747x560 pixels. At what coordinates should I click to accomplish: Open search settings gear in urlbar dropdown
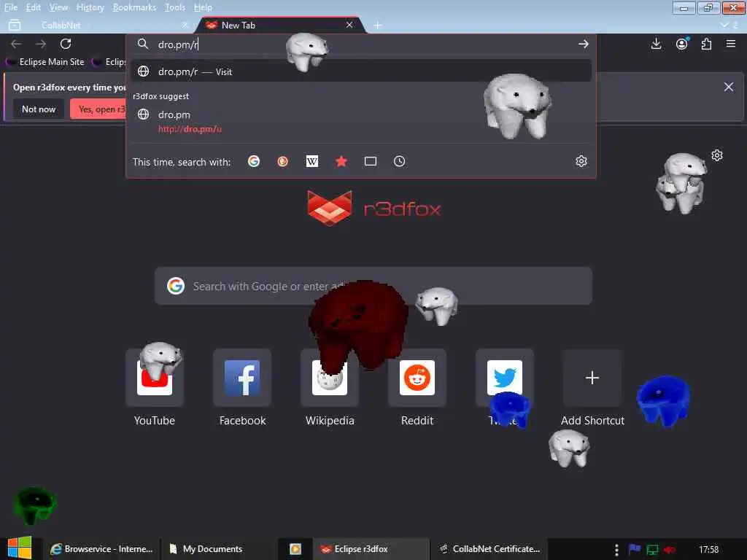[581, 161]
